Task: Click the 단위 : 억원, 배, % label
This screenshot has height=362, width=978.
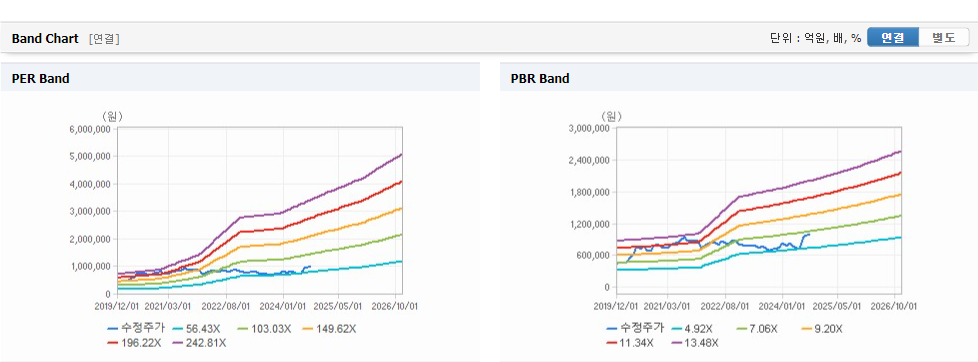Action: pos(815,38)
